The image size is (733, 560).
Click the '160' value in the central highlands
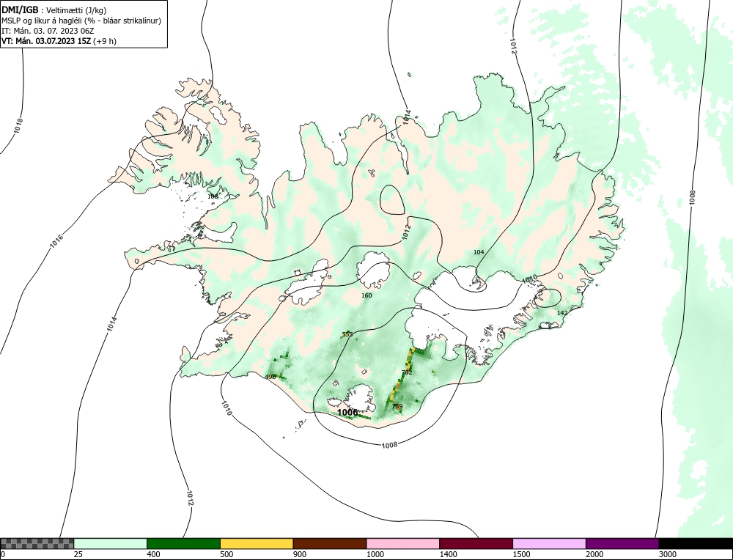[366, 295]
